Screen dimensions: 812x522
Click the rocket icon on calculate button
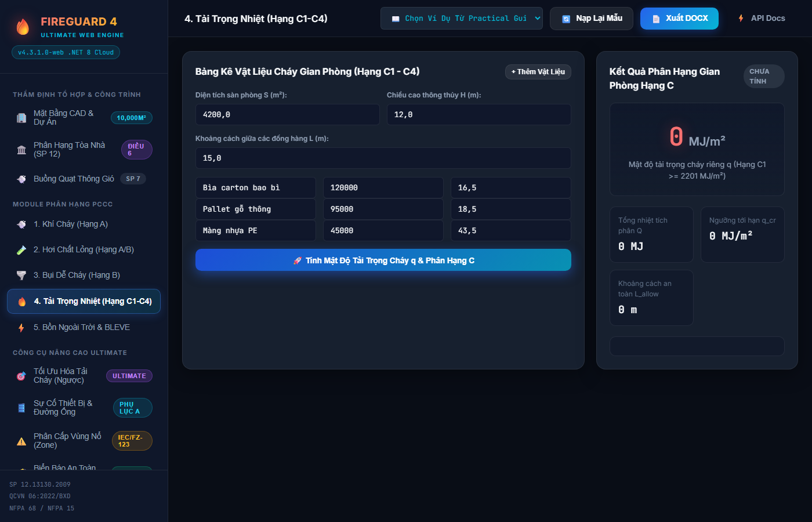coord(298,261)
